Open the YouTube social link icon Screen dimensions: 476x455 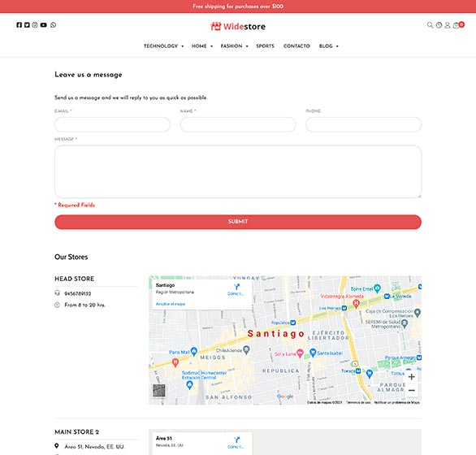click(x=43, y=25)
